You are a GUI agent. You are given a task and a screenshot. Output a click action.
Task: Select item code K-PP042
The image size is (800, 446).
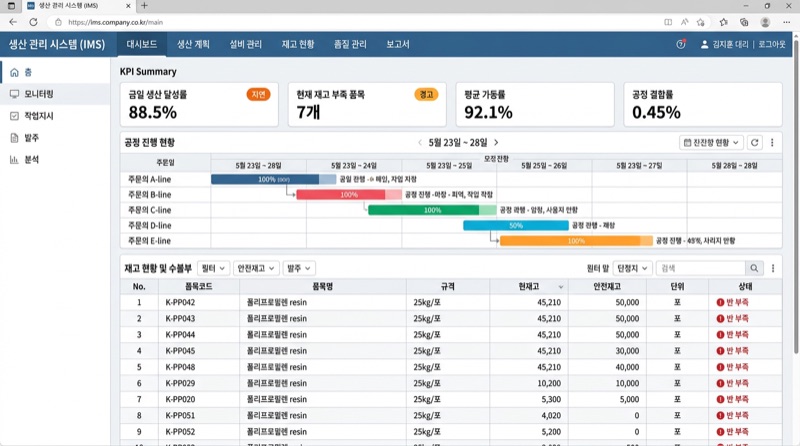tap(180, 302)
